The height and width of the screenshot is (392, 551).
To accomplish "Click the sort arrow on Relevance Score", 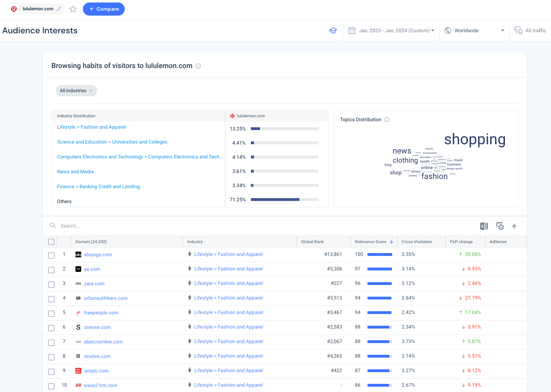I will pyautogui.click(x=392, y=242).
